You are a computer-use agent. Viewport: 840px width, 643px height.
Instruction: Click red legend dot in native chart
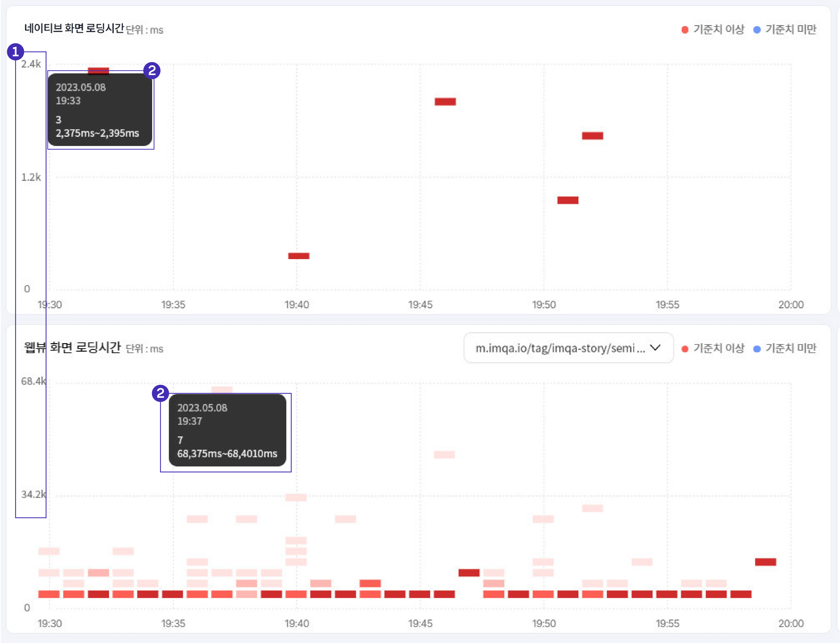(x=685, y=30)
